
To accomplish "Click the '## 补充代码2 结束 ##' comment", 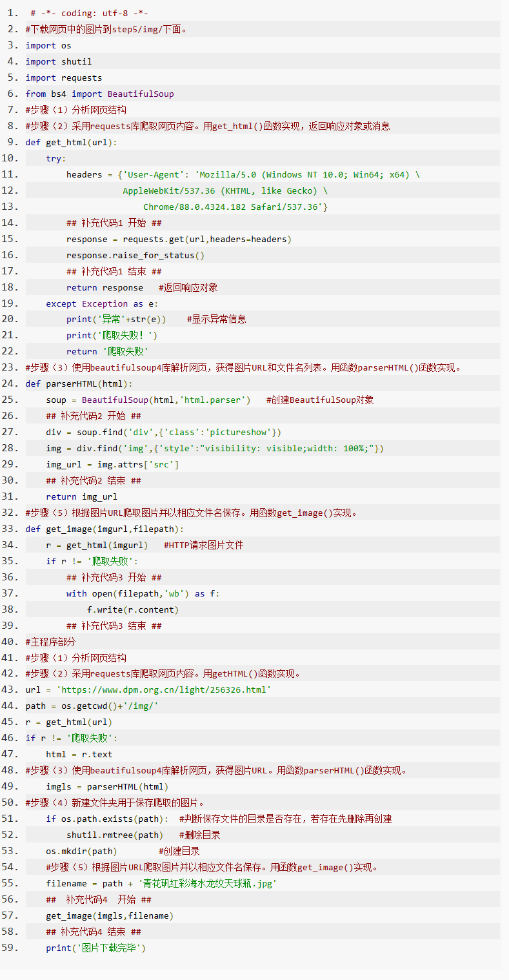I will click(94, 480).
